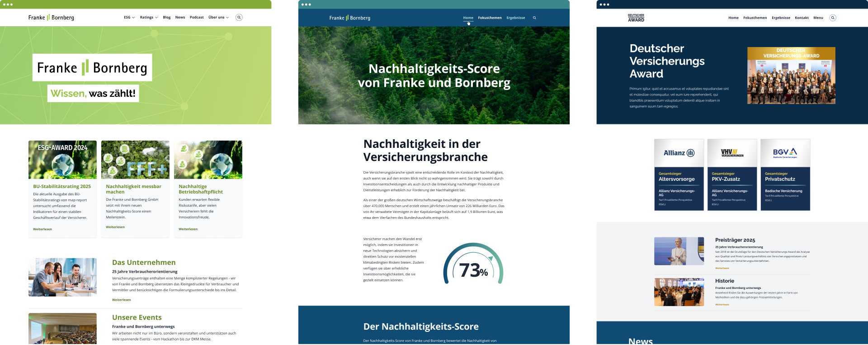The image size is (868, 345).
Task: Open BU-Stabilitätsrating 2025 card title
Action: (x=62, y=186)
